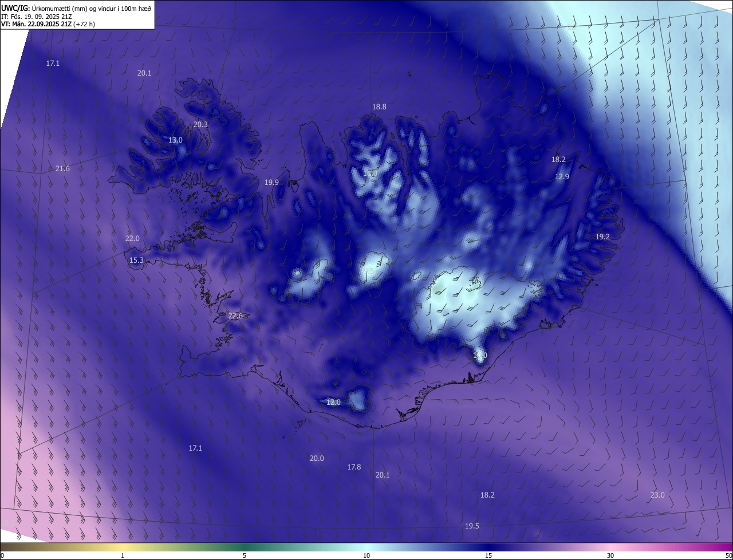733x560 pixels.
Task: Click the valid time line 'VT: Mán. 22.09.2025 21Z'
Action: tap(37, 24)
